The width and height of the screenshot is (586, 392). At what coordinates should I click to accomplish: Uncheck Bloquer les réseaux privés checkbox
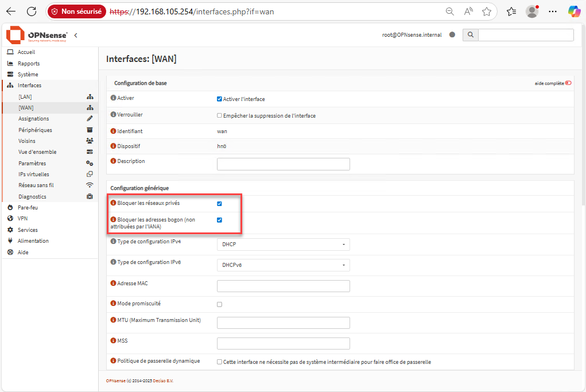click(219, 204)
